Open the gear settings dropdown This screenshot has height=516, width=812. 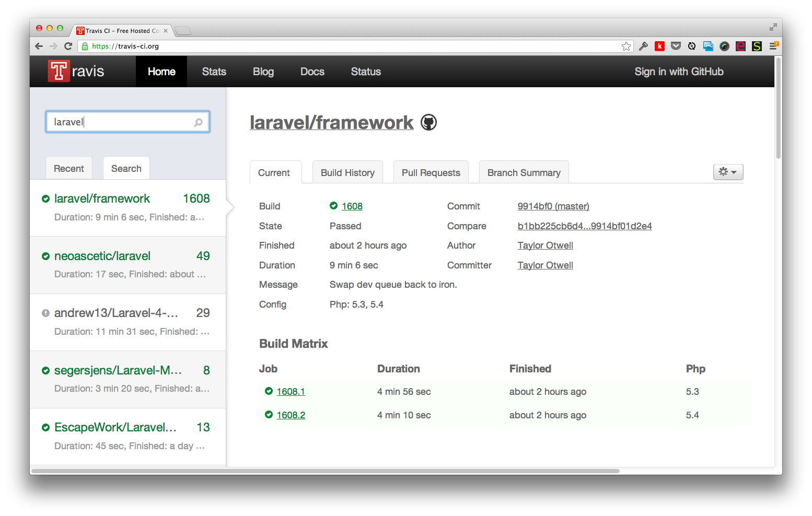point(728,172)
